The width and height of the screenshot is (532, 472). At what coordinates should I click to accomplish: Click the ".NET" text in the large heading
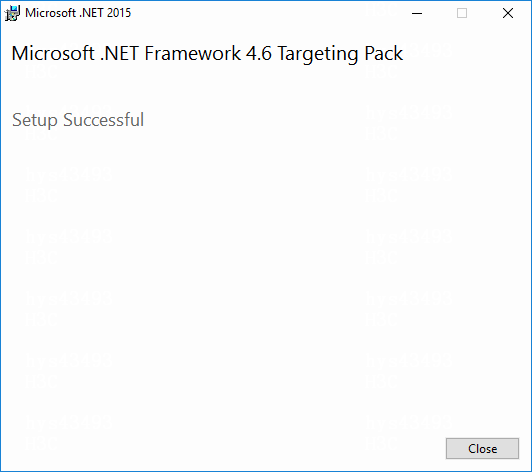(x=119, y=54)
